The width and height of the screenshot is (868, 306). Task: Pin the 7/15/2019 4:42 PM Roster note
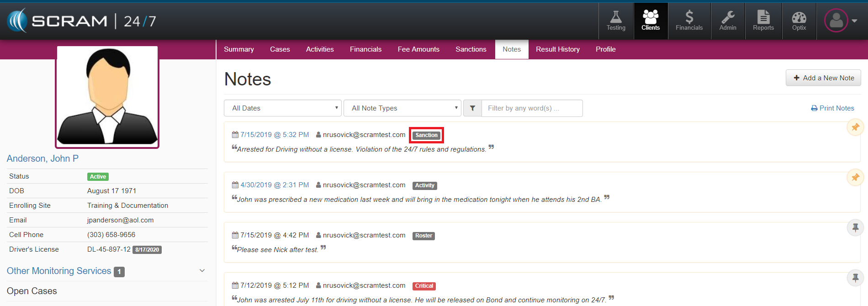[855, 227]
